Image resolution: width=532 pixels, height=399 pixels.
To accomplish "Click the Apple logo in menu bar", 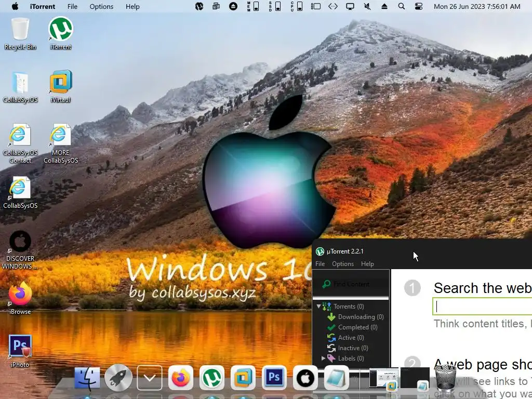I will [15, 6].
